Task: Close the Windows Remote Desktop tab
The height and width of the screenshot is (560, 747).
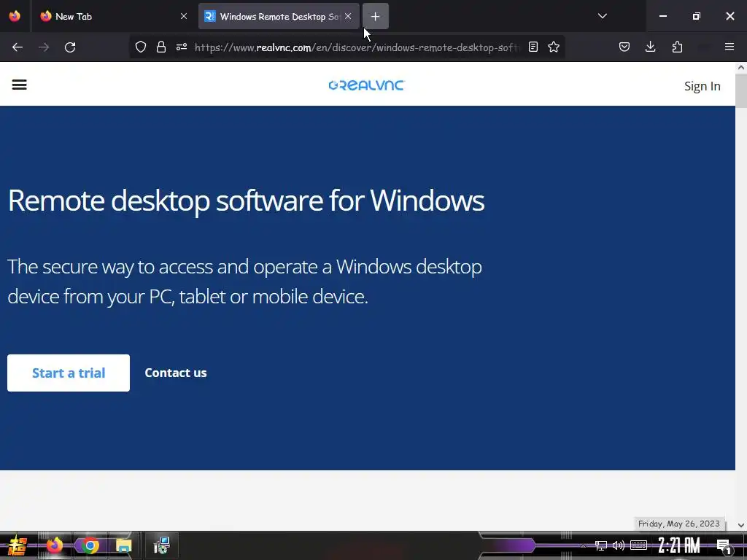Action: coord(348,16)
